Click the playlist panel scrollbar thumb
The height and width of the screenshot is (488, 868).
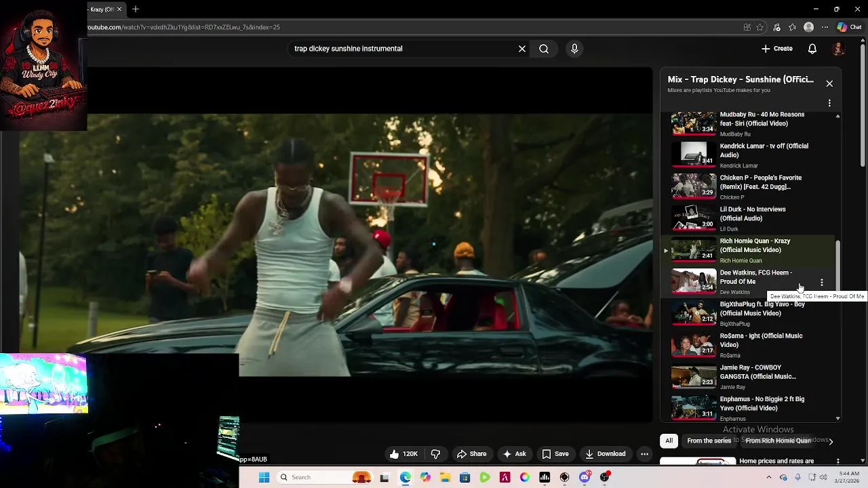[x=838, y=264]
